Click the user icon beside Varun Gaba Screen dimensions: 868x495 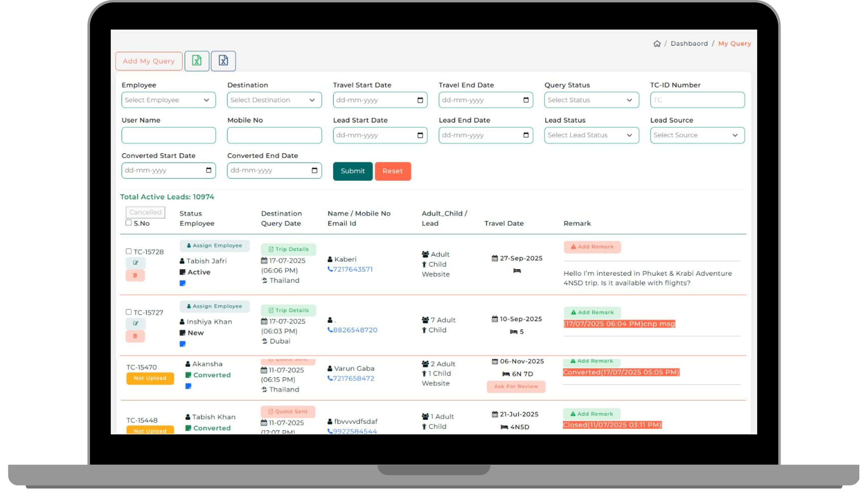point(330,368)
